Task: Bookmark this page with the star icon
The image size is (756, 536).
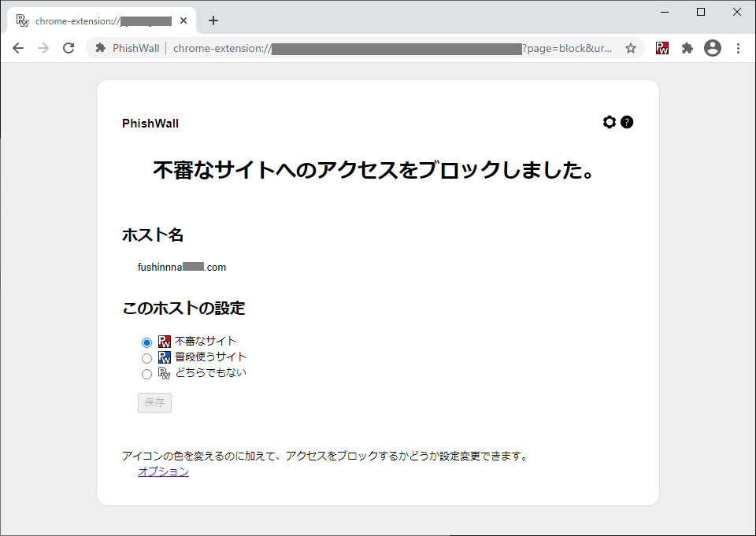Action: [x=631, y=48]
